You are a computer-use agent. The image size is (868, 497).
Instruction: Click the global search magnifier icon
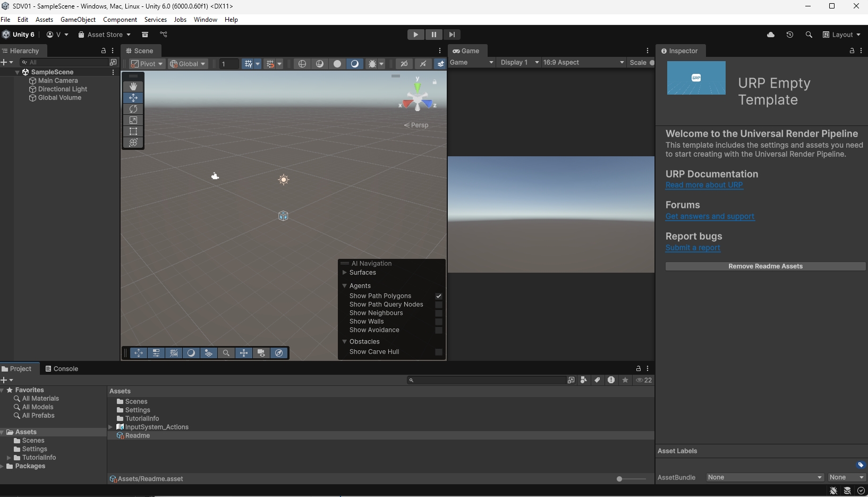click(809, 35)
